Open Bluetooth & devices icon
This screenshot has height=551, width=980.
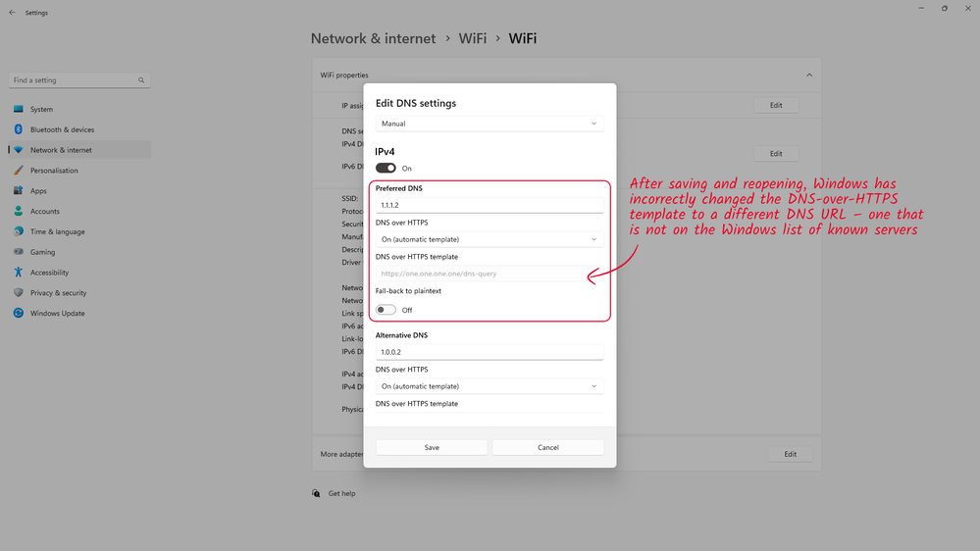coord(18,129)
